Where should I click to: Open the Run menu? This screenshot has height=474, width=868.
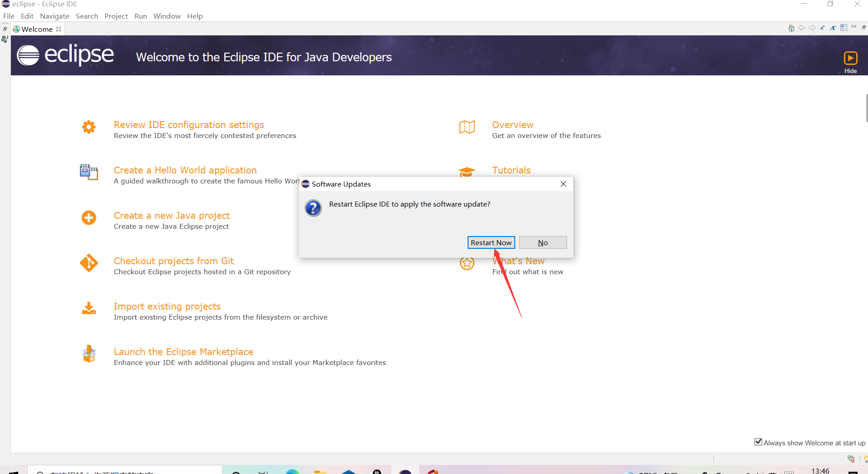point(141,16)
